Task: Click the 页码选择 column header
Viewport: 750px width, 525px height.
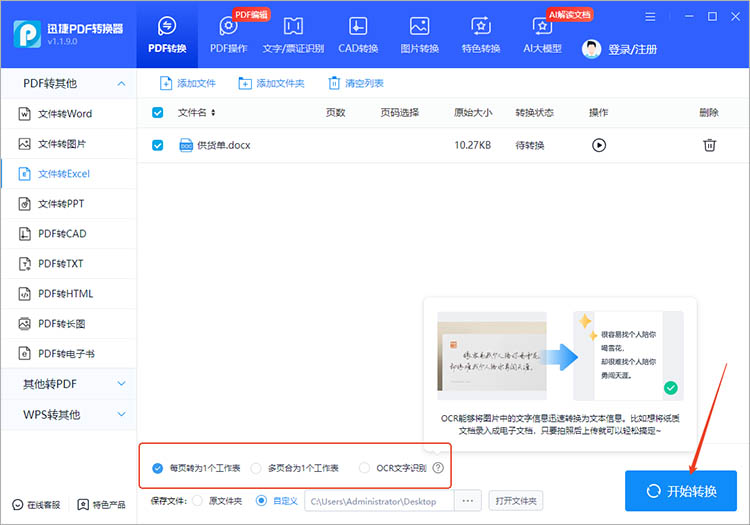Action: click(x=399, y=112)
